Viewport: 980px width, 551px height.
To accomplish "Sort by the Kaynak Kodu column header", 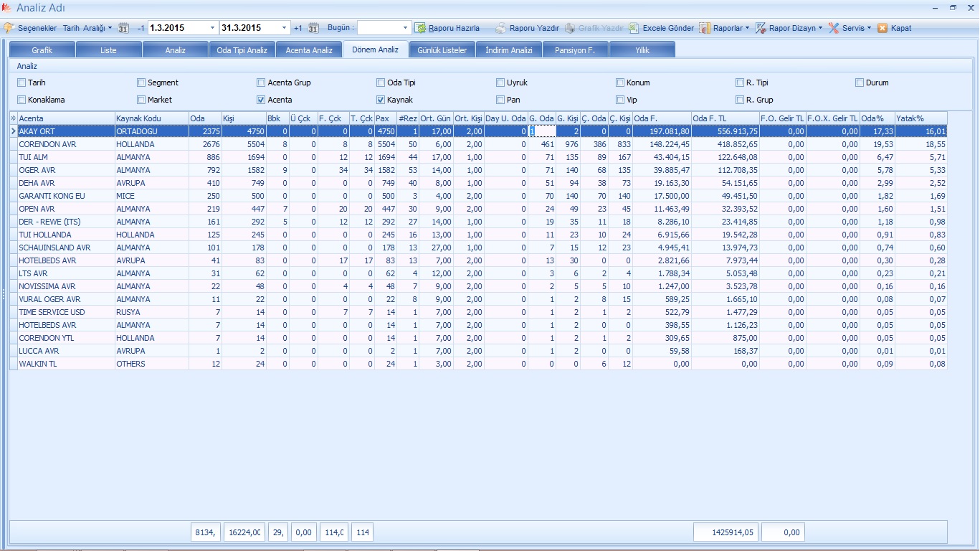I will (151, 118).
